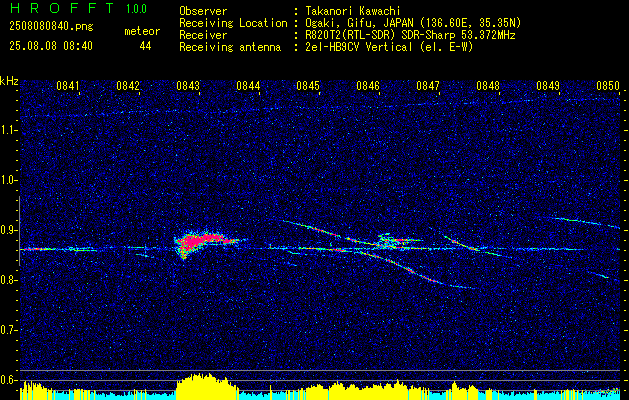629x400 pixels.
Task: Click the gray vertical frequency range bar
Action: pyautogui.click(x=19, y=231)
